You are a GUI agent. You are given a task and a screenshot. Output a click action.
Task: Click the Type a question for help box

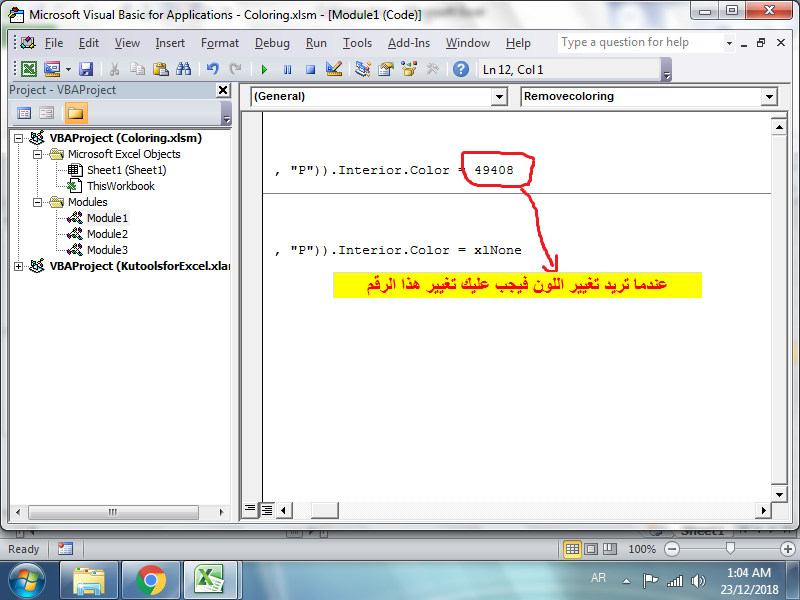tap(641, 43)
